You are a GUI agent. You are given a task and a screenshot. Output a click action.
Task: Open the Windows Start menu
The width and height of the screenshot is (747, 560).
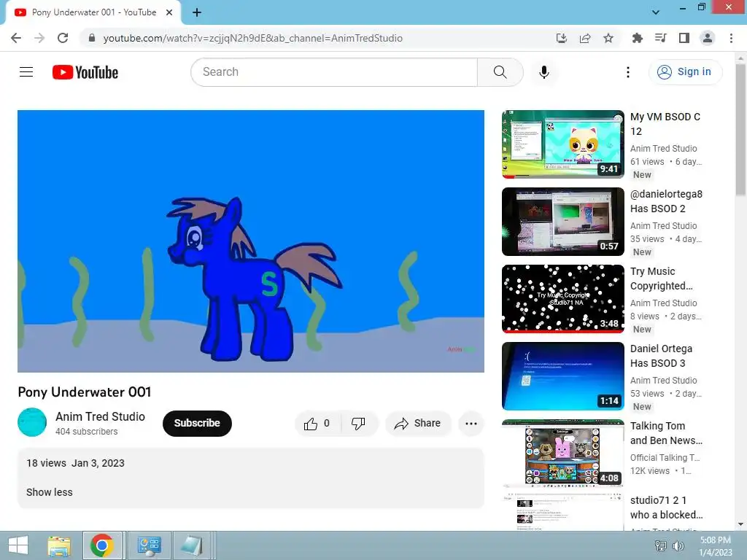tap(18, 545)
